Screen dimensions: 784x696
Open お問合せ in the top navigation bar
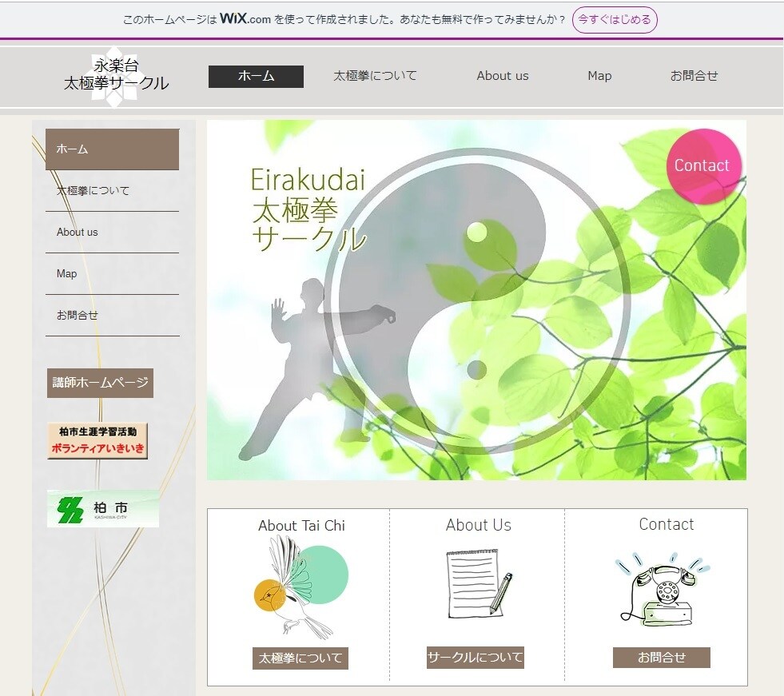(x=694, y=76)
